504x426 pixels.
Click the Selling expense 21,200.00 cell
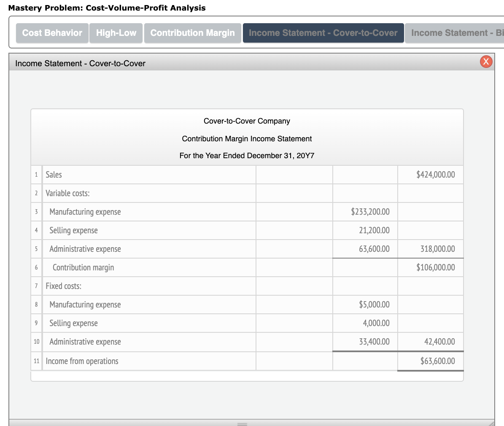pos(365,230)
